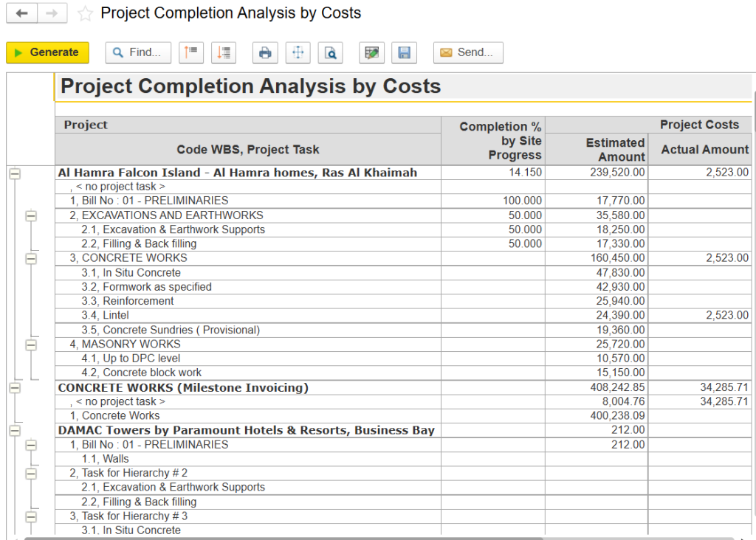This screenshot has width=756, height=540.
Task: Click the Forward navigation arrow
Action: 52,13
